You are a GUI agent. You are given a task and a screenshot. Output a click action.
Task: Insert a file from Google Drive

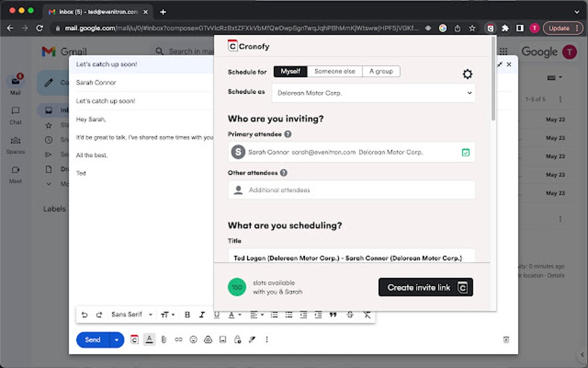pyautogui.click(x=208, y=340)
